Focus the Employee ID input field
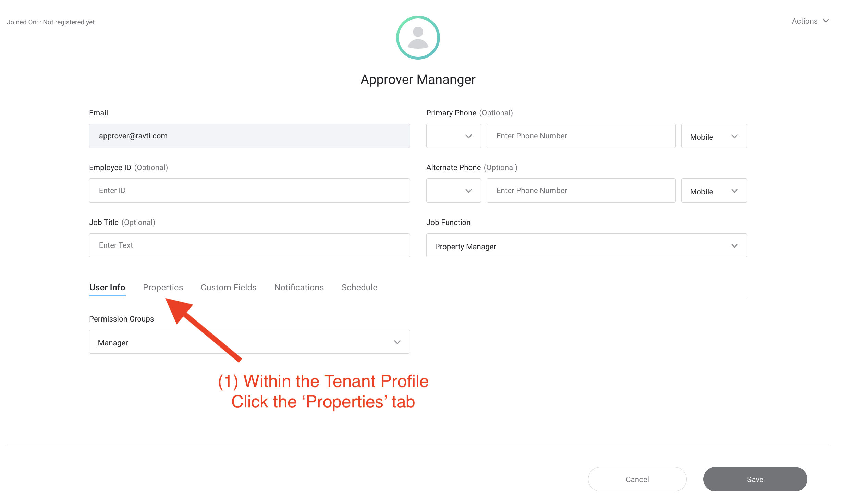This screenshot has height=504, width=843. pos(249,191)
